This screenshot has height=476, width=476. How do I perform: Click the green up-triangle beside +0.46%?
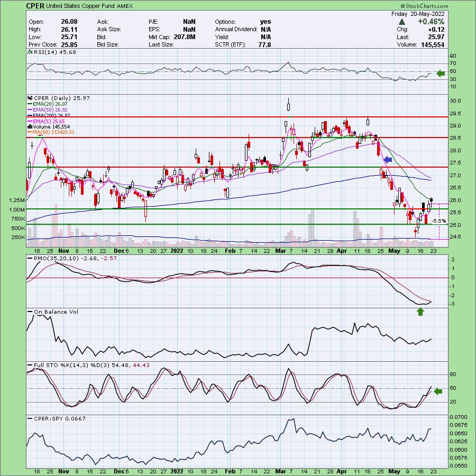pyautogui.click(x=401, y=22)
